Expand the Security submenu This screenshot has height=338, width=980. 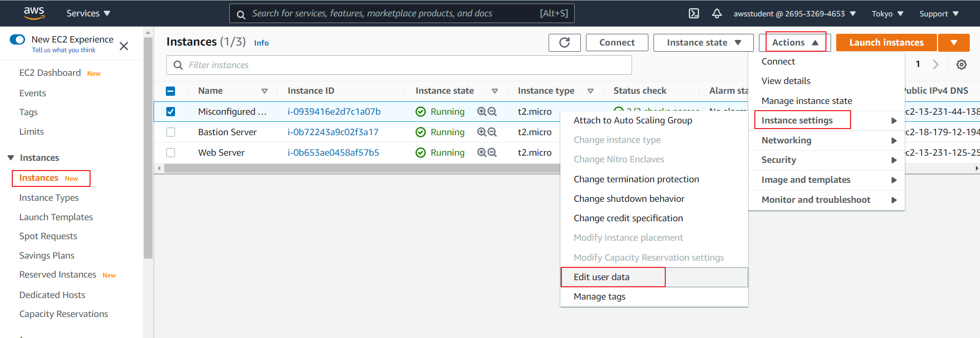(x=826, y=160)
